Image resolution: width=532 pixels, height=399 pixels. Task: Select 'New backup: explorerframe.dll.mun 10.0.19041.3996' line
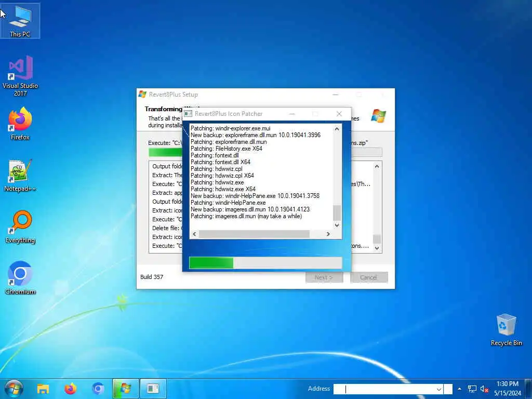coord(256,135)
